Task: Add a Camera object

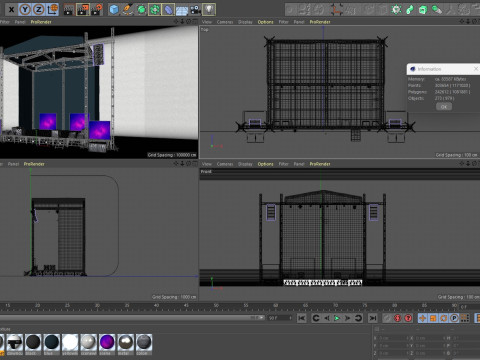Action: tap(195, 10)
